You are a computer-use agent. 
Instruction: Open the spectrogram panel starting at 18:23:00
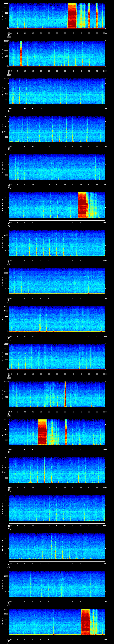[57, 54]
